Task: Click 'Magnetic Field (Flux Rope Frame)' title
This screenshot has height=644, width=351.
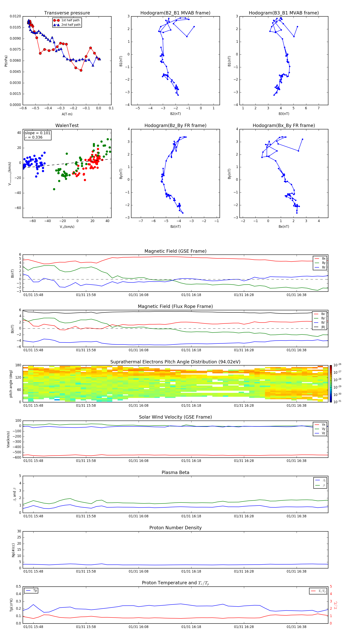Action: tap(175, 307)
